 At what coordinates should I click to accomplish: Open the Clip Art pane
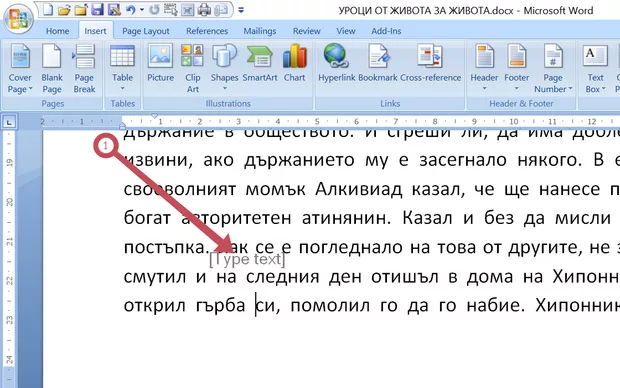(193, 68)
